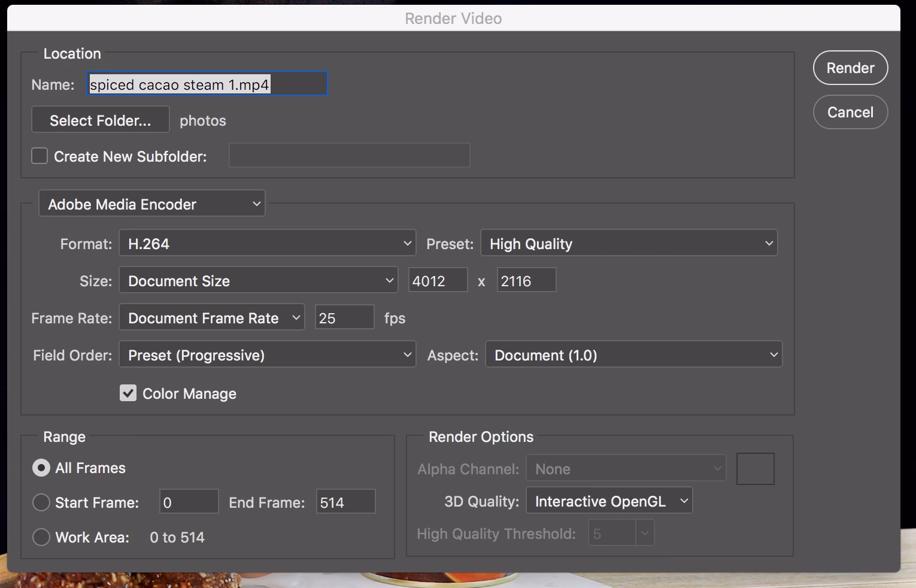Open the Field Order dropdown

(267, 354)
